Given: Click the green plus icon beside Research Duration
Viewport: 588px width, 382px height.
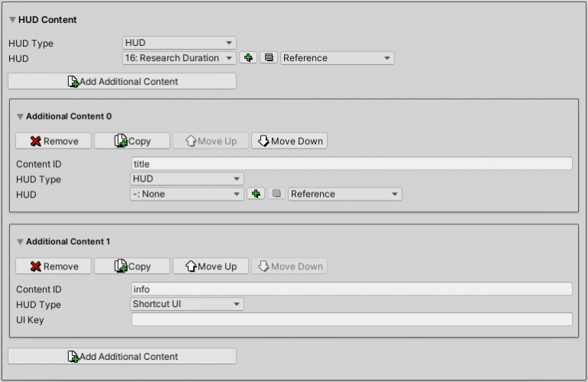Looking at the screenshot, I should [248, 58].
